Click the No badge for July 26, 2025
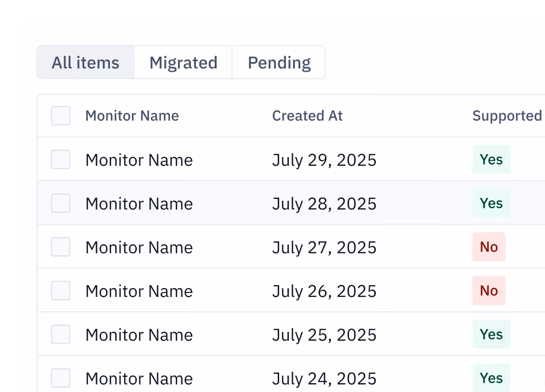The image size is (545, 392). click(489, 291)
